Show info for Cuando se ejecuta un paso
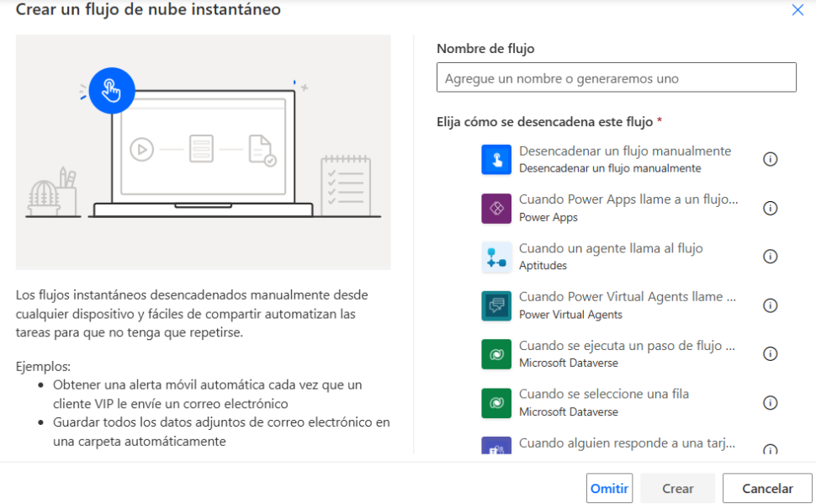Image resolution: width=816 pixels, height=504 pixels. pos(769,354)
